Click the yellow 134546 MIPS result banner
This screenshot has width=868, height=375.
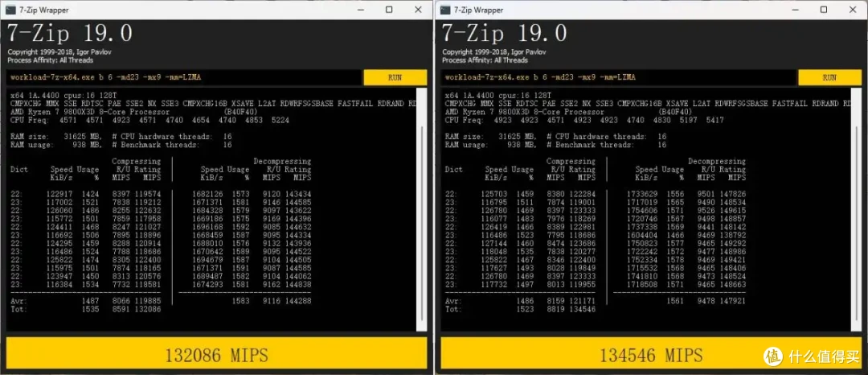(x=651, y=354)
